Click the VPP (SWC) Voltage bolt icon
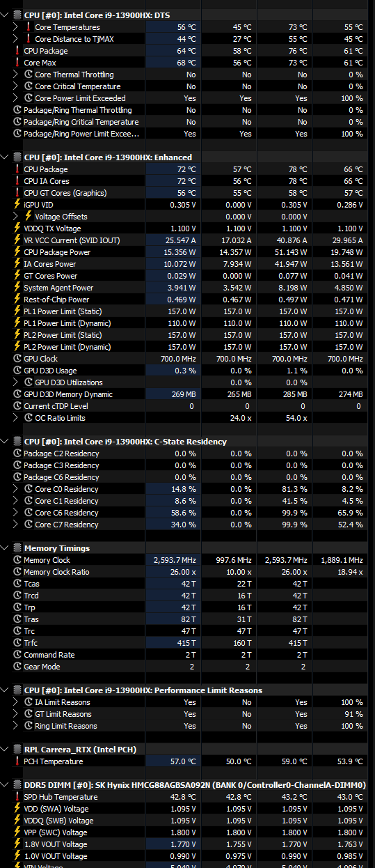Screen dimensions: 375x868 point(17,832)
